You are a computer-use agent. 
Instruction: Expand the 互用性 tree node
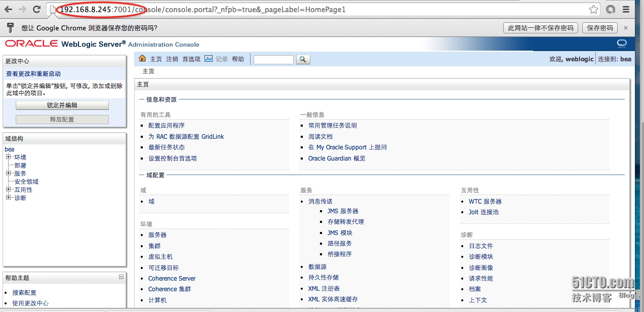tap(8, 189)
